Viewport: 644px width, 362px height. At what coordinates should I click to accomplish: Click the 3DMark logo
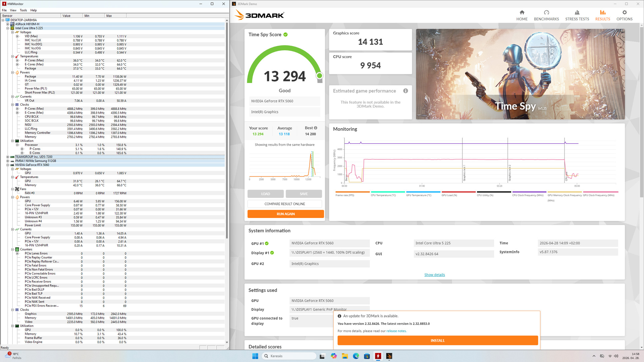(259, 15)
